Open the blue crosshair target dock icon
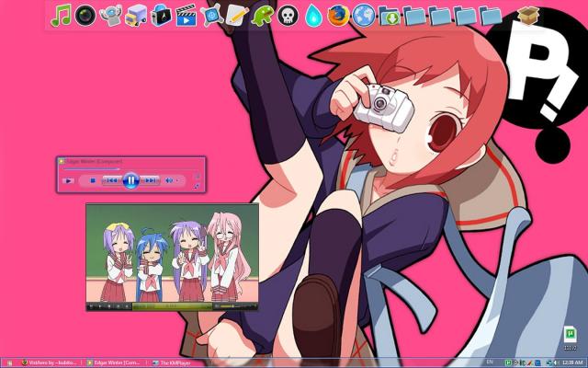Screen dimensions: 588x368 [211, 16]
